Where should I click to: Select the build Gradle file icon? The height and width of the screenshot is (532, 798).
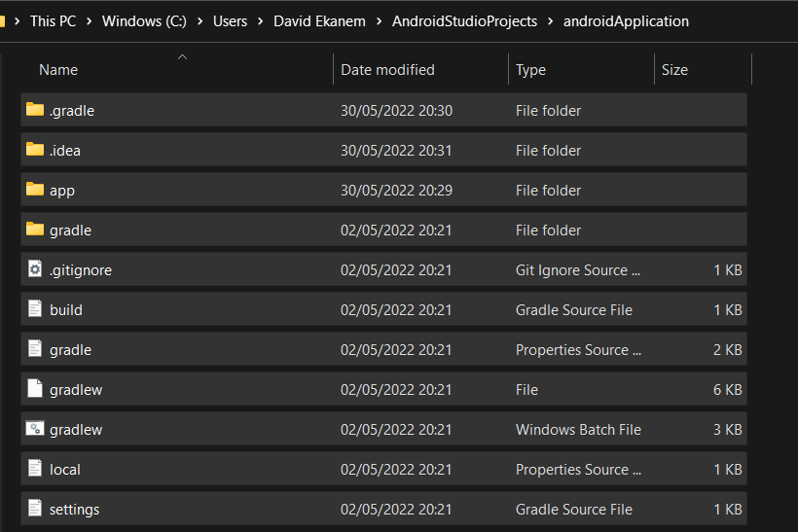point(35,308)
